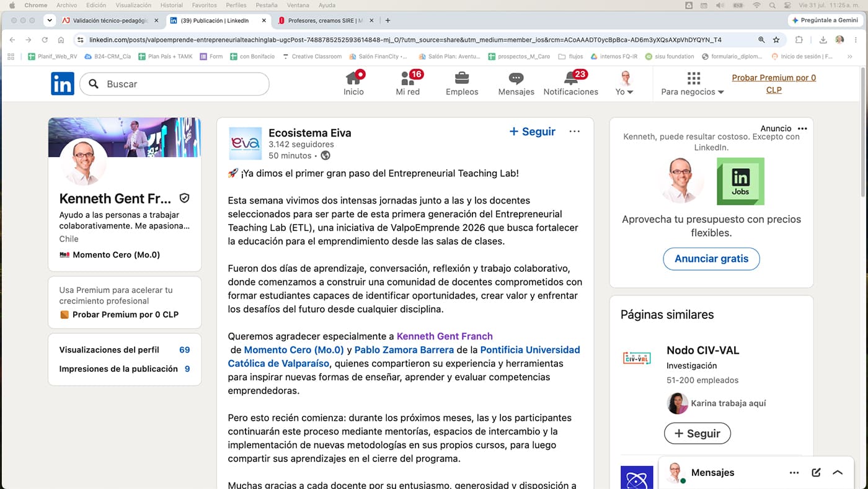The height and width of the screenshot is (489, 868).
Task: Open Spotlight search in menu bar
Action: (x=772, y=5)
